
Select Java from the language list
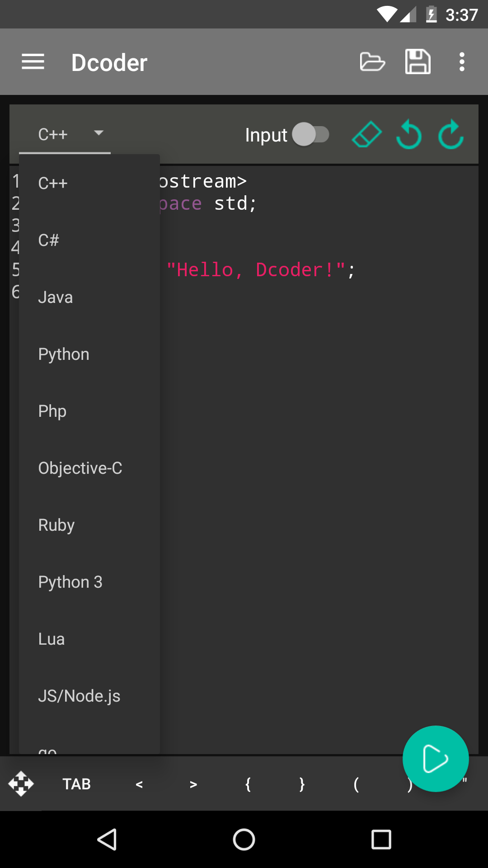pos(89,297)
